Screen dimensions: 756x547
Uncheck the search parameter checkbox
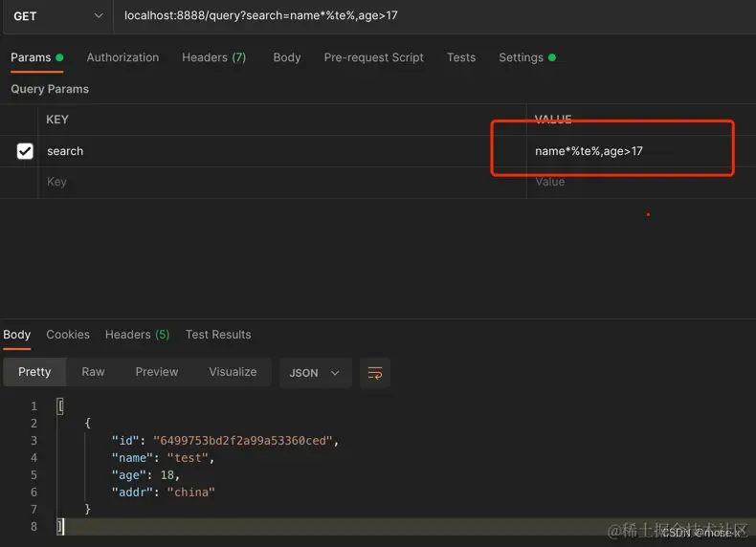pyautogui.click(x=25, y=151)
